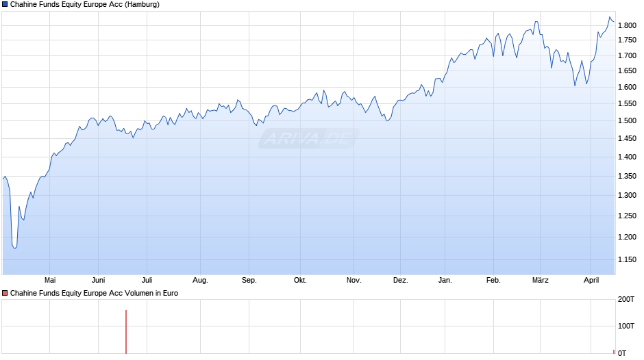This screenshot has height=360, width=644.
Task: Click the 1.400 price axis value
Action: 627,157
